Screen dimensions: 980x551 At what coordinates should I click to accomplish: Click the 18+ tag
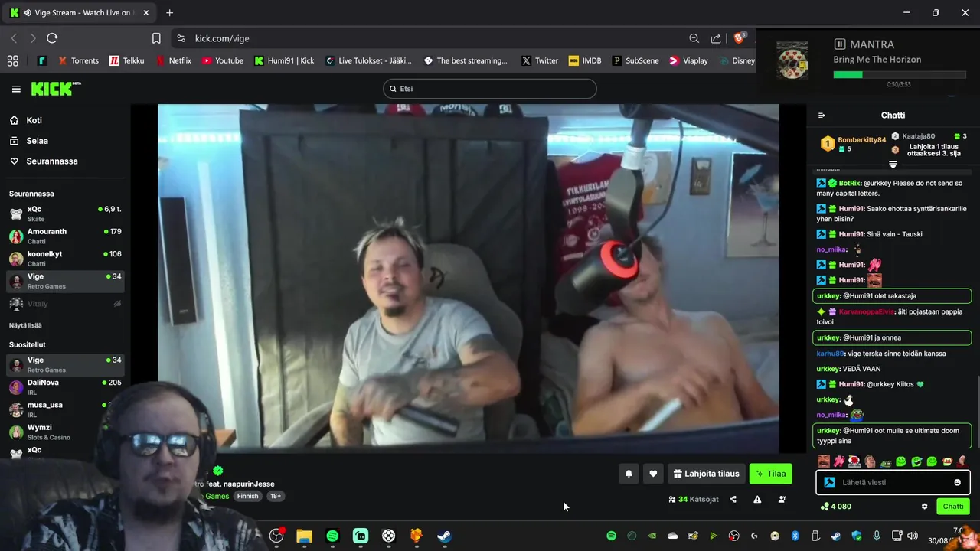tap(275, 496)
